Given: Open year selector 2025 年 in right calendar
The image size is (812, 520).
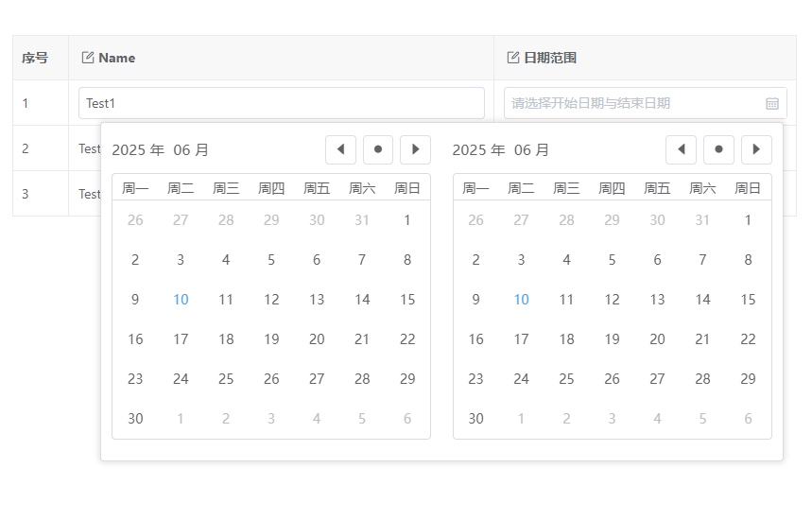Looking at the screenshot, I should 478,150.
